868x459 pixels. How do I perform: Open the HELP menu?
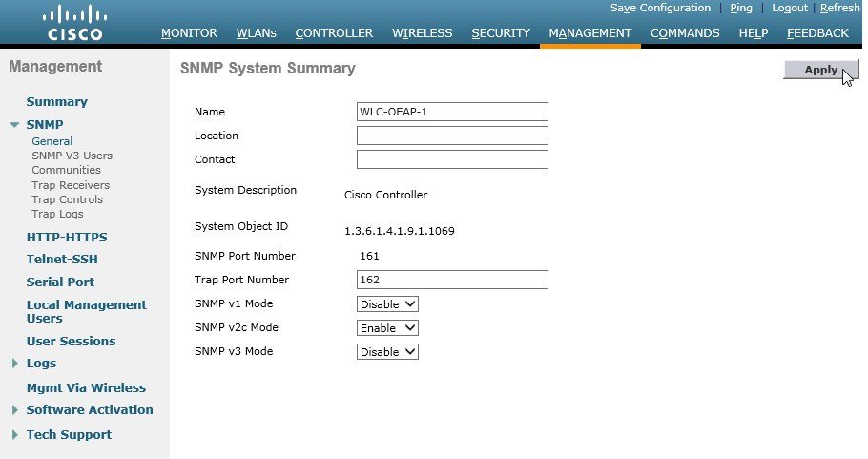coord(754,33)
